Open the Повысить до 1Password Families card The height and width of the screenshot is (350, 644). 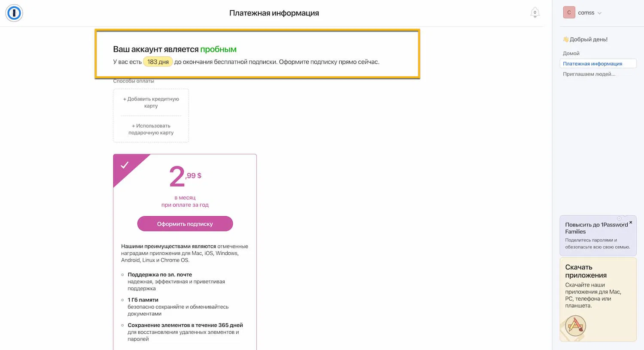click(x=597, y=235)
